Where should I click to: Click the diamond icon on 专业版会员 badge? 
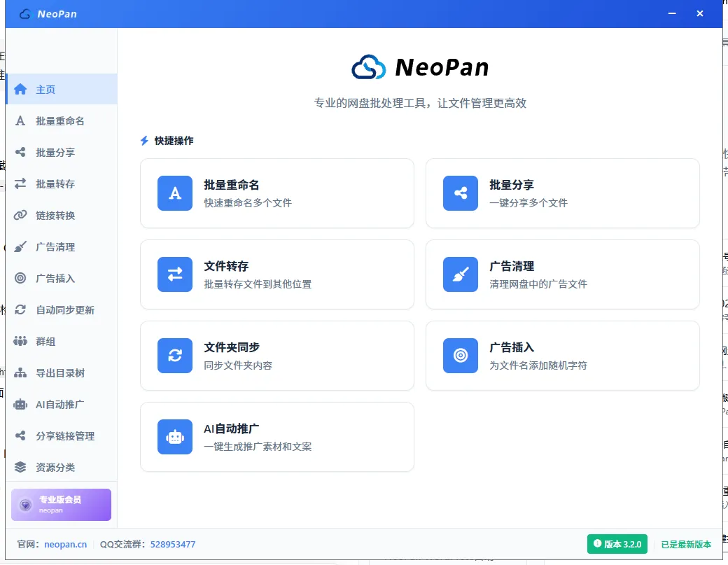(25, 505)
